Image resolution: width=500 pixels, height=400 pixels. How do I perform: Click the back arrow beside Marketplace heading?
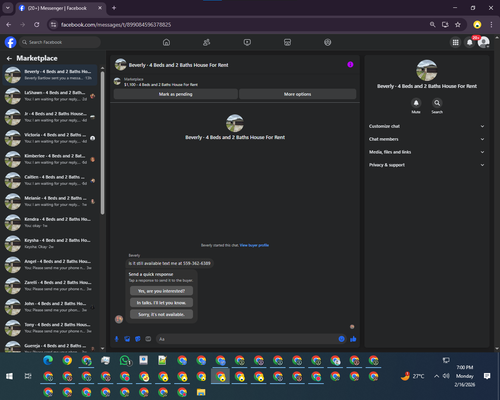[9, 58]
